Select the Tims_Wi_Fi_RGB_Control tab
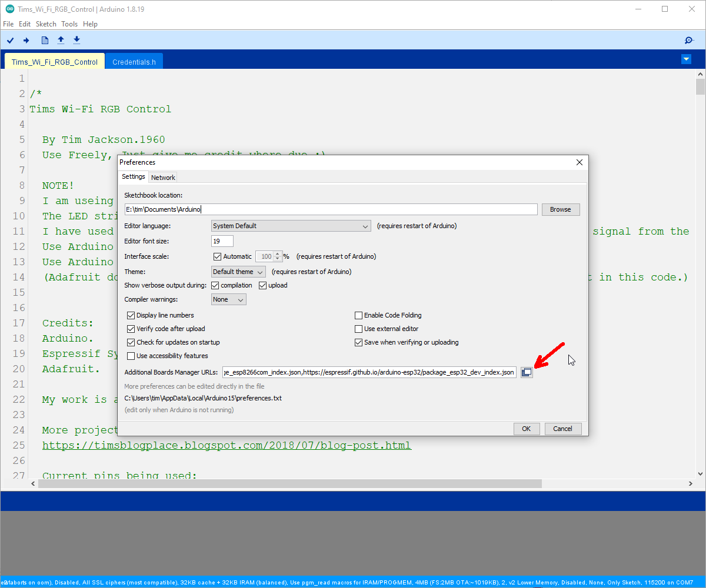 click(x=55, y=62)
